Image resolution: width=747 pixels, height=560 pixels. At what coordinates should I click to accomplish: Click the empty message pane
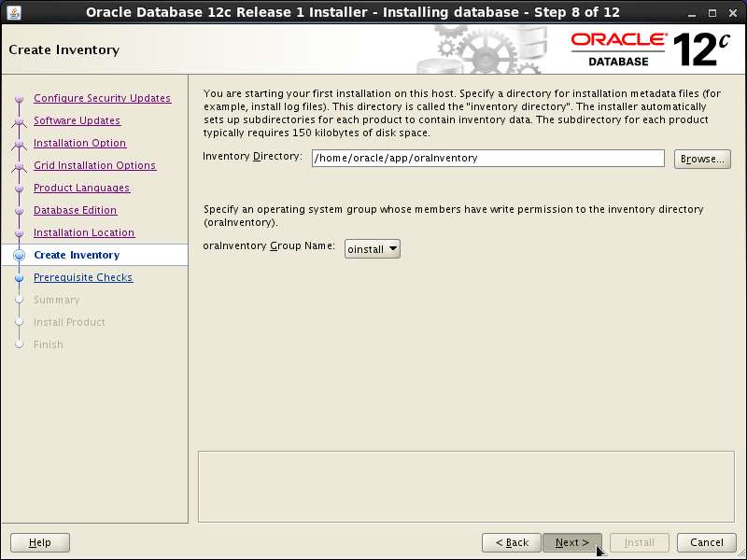click(x=466, y=486)
